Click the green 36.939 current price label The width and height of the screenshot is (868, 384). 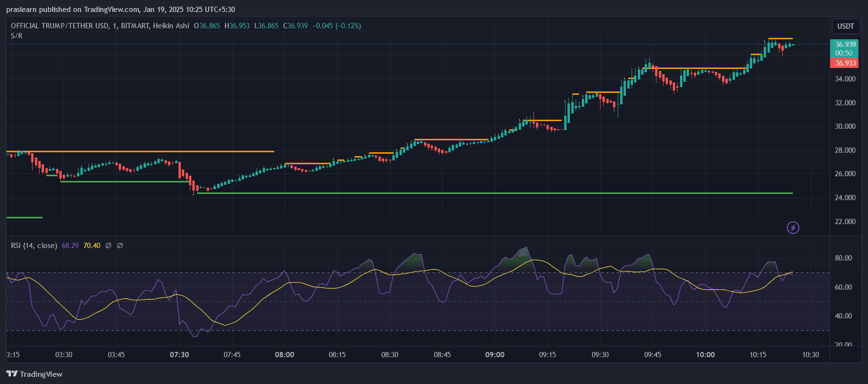click(845, 45)
